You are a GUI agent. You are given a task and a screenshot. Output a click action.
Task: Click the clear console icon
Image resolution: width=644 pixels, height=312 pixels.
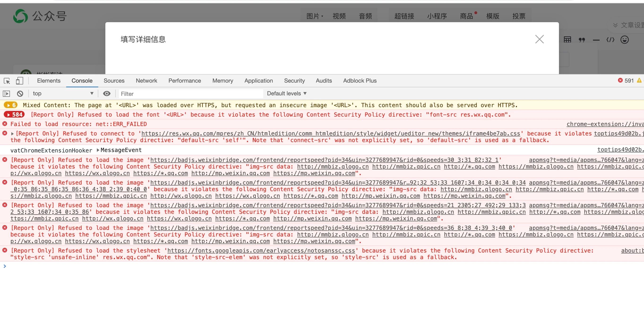pos(20,94)
